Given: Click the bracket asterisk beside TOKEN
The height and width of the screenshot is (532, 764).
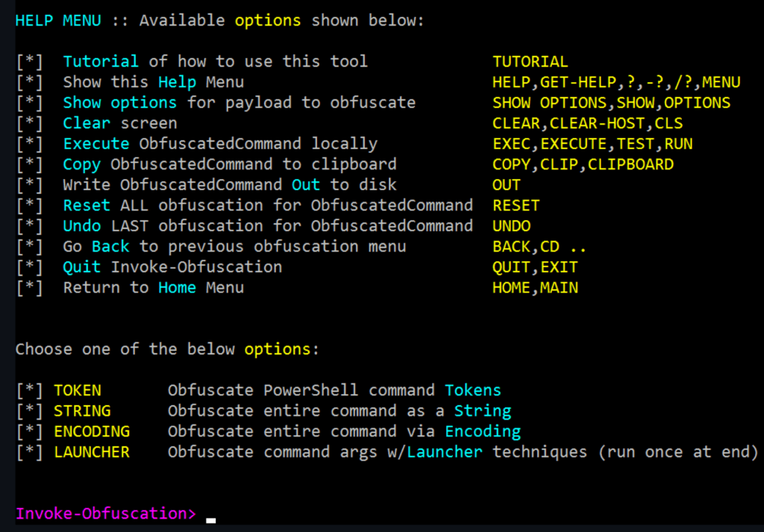Looking at the screenshot, I should [29, 390].
